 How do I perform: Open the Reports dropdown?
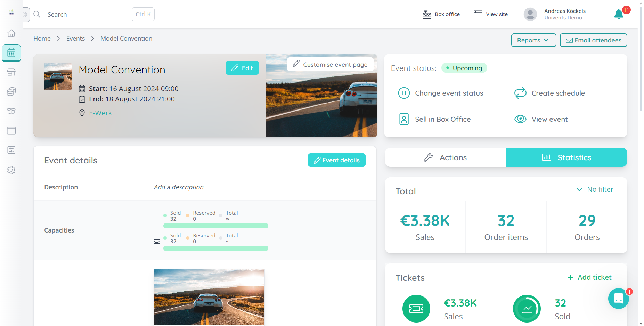pos(533,40)
